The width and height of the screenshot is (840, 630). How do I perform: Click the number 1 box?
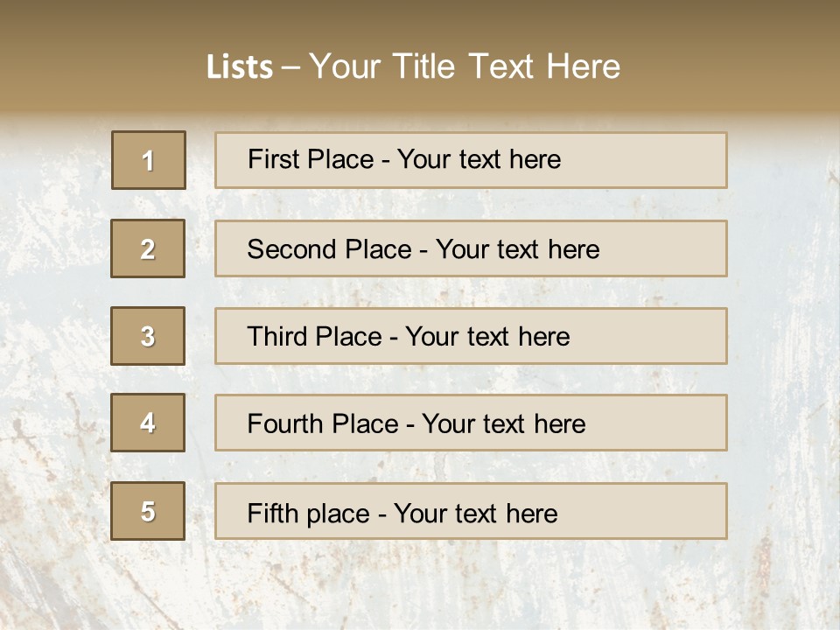(x=149, y=160)
